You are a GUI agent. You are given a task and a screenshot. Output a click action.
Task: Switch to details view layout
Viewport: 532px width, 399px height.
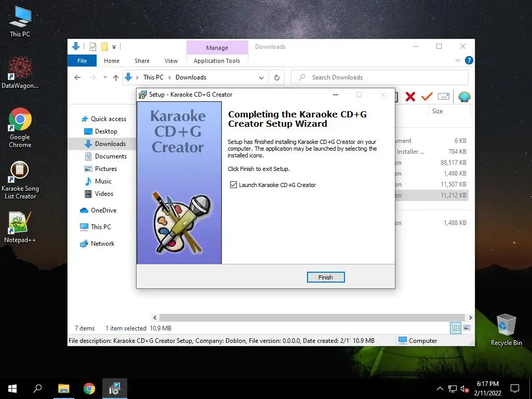(x=456, y=328)
